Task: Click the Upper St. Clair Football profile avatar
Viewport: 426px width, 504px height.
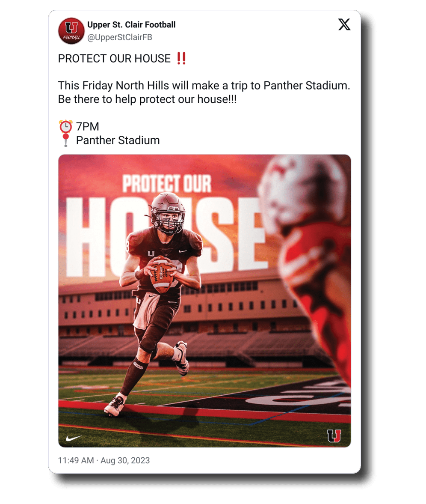Action: click(71, 31)
